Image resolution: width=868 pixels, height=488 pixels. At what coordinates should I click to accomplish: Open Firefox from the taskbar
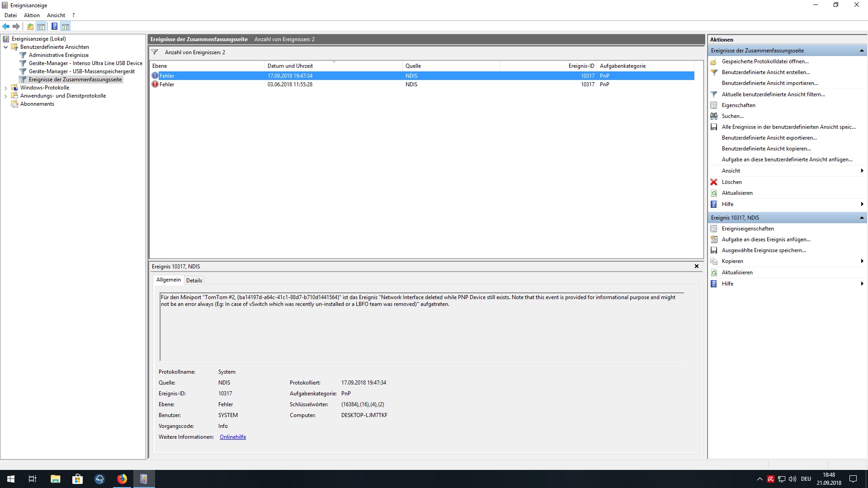[x=122, y=479]
